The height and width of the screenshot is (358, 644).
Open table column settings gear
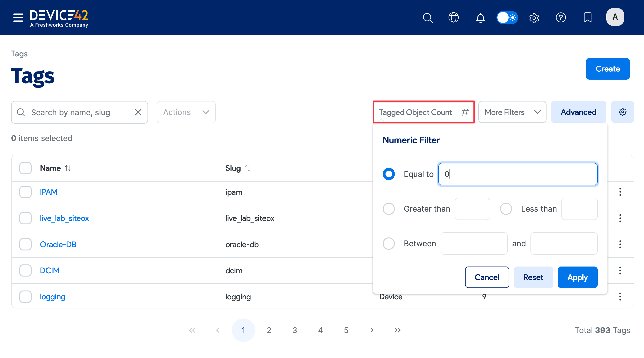point(622,112)
